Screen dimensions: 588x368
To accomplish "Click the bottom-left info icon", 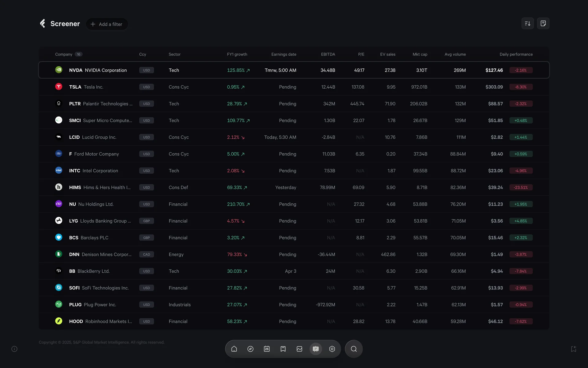I will (x=14, y=349).
